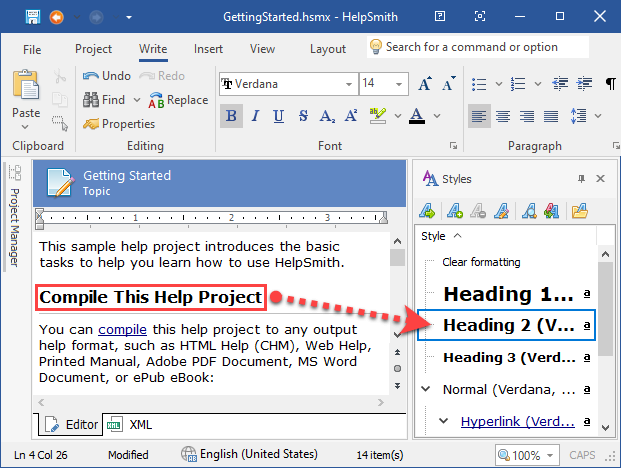The image size is (621, 468).
Task: Collapse the Normal style tree node
Action: pyautogui.click(x=426, y=389)
